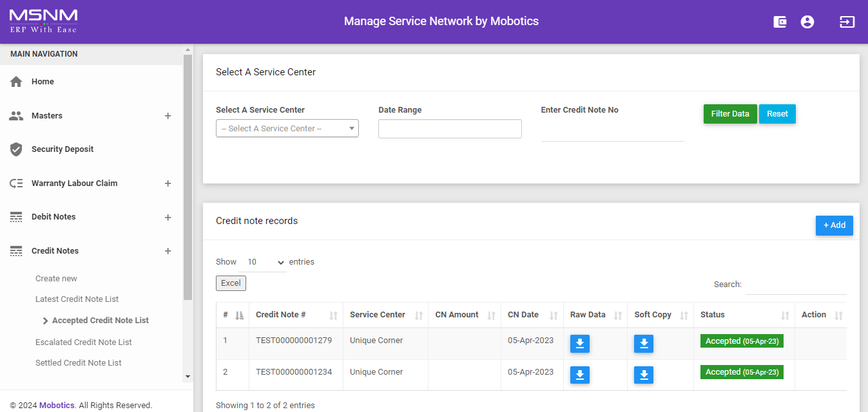This screenshot has height=412, width=868.
Task: Download raw data for TEST000000001234
Action: tap(579, 375)
